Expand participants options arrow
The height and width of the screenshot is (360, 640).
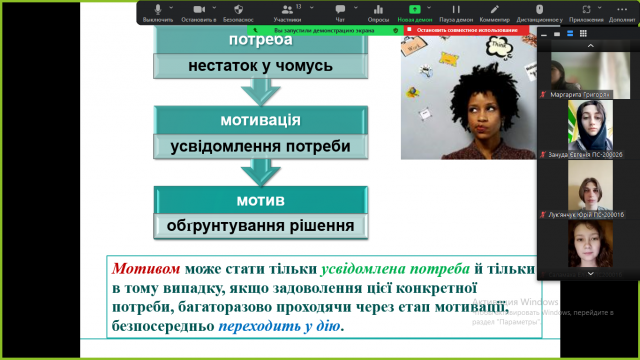(x=312, y=7)
